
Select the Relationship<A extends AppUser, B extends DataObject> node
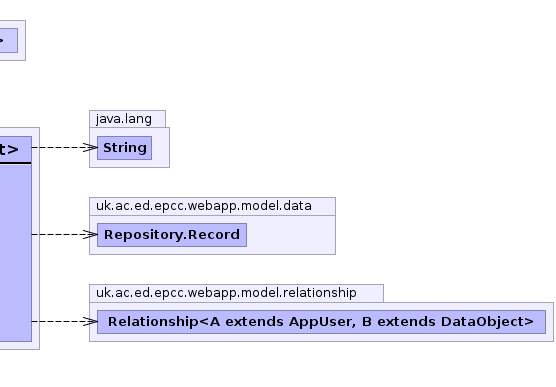(x=321, y=322)
